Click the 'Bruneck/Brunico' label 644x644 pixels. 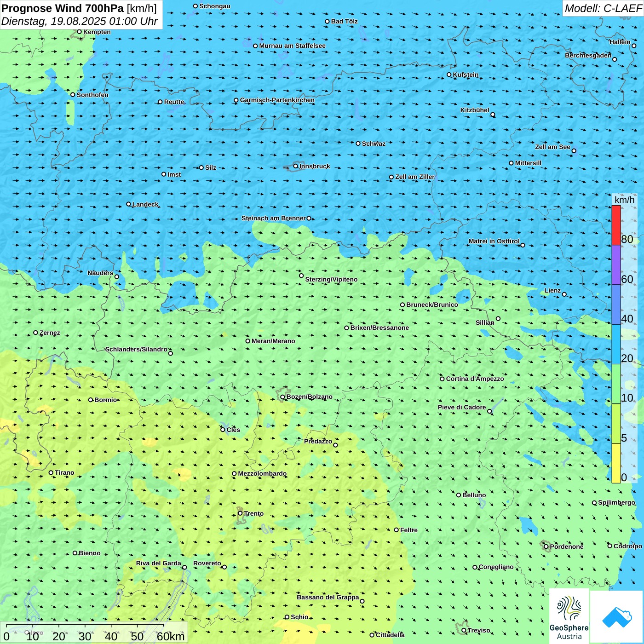(432, 305)
